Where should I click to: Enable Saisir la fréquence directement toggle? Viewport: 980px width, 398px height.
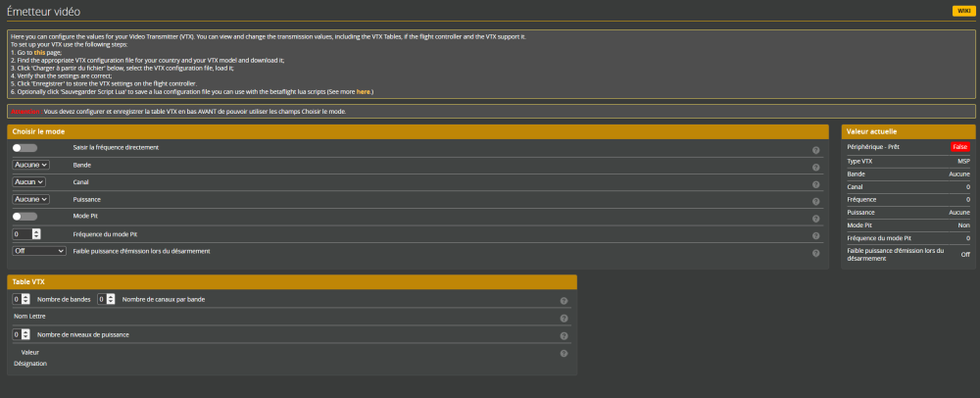pos(24,148)
